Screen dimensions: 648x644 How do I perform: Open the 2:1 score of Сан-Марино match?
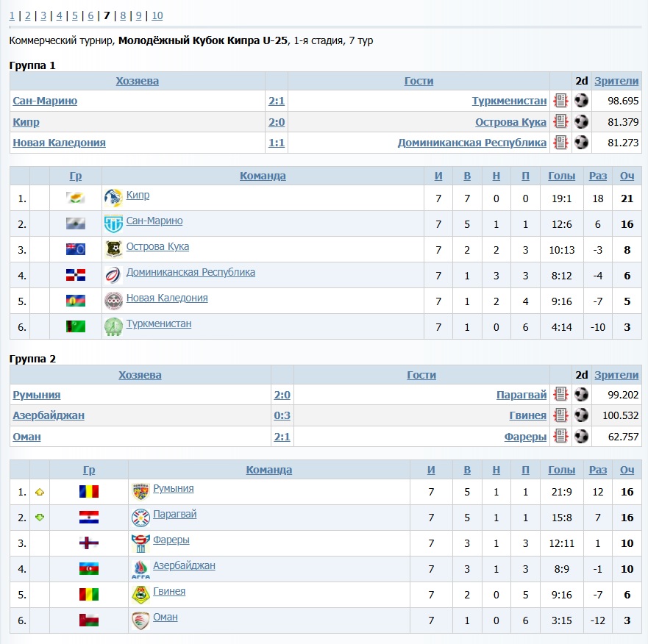coord(277,101)
